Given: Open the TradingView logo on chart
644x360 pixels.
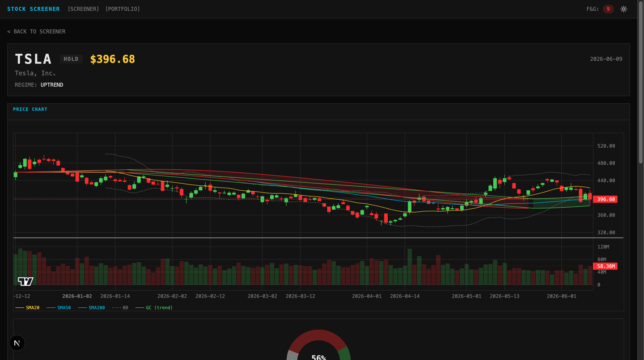Looking at the screenshot, I should click(x=25, y=281).
